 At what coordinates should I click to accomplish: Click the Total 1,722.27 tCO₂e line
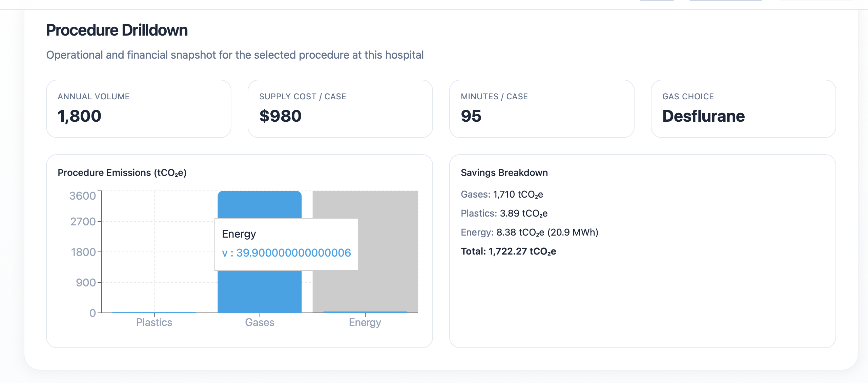(x=508, y=251)
